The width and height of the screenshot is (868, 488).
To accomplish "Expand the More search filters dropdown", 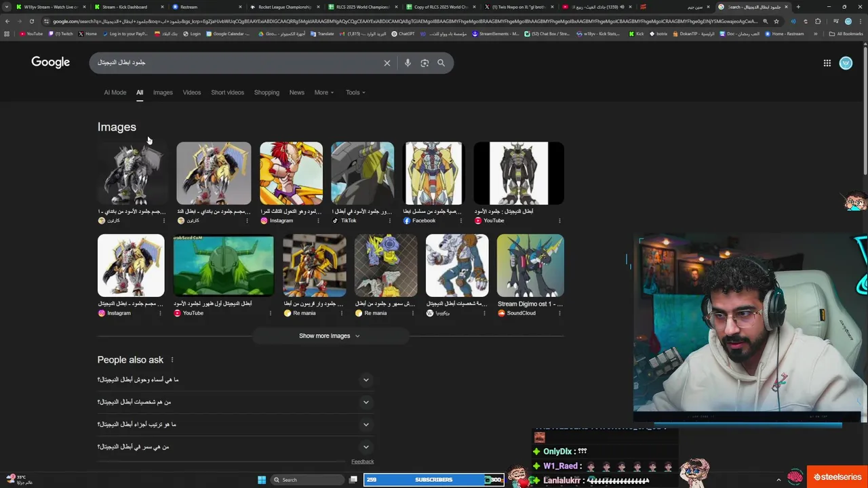I will [324, 92].
